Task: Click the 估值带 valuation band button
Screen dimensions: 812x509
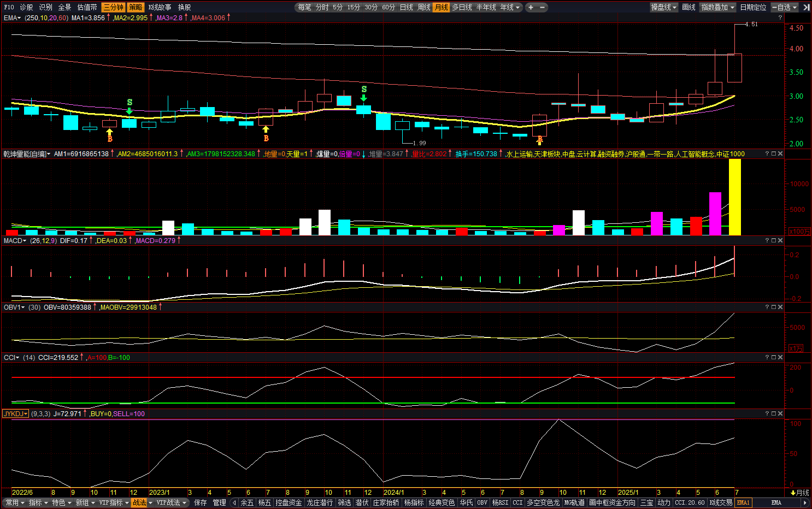Action: click(x=87, y=7)
